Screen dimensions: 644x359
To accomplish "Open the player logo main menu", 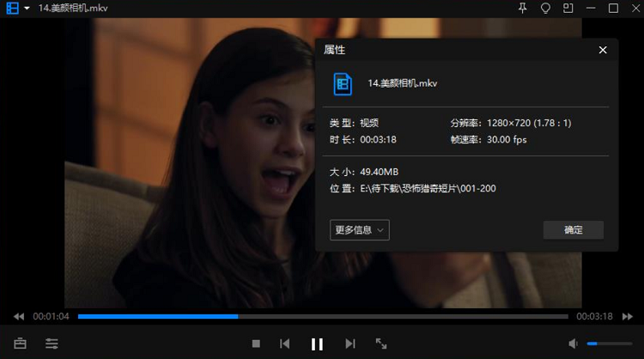I will click(13, 8).
